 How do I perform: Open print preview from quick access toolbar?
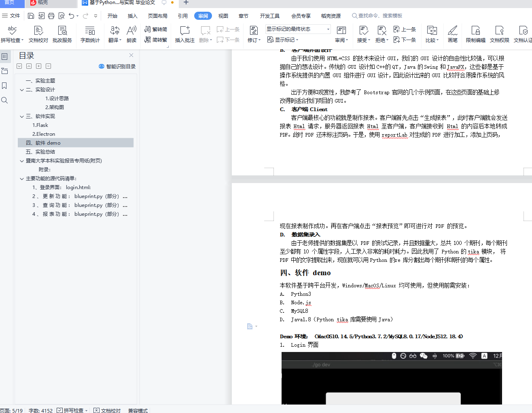(x=61, y=16)
